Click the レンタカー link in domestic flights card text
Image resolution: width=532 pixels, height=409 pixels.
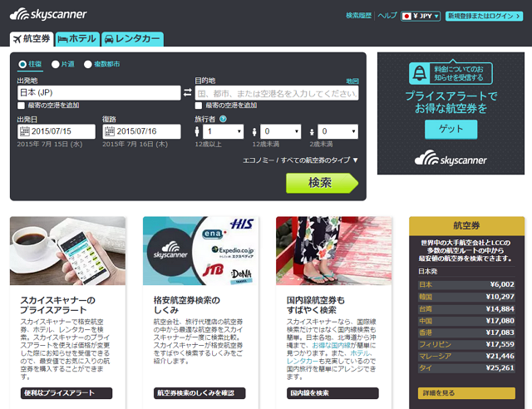[303, 361]
